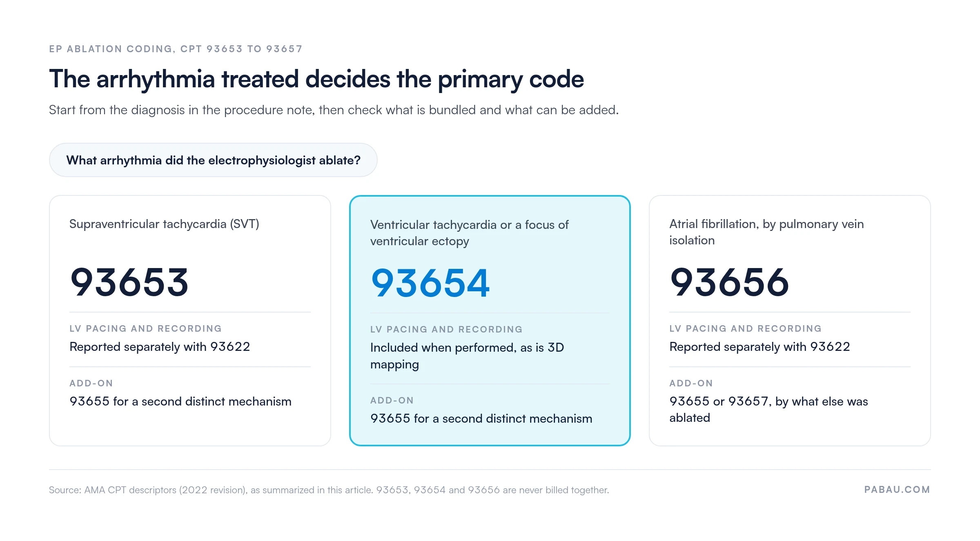Click the Atrial fibrillation by pulmonary vein isolation heading
The height and width of the screenshot is (541, 980).
click(766, 232)
